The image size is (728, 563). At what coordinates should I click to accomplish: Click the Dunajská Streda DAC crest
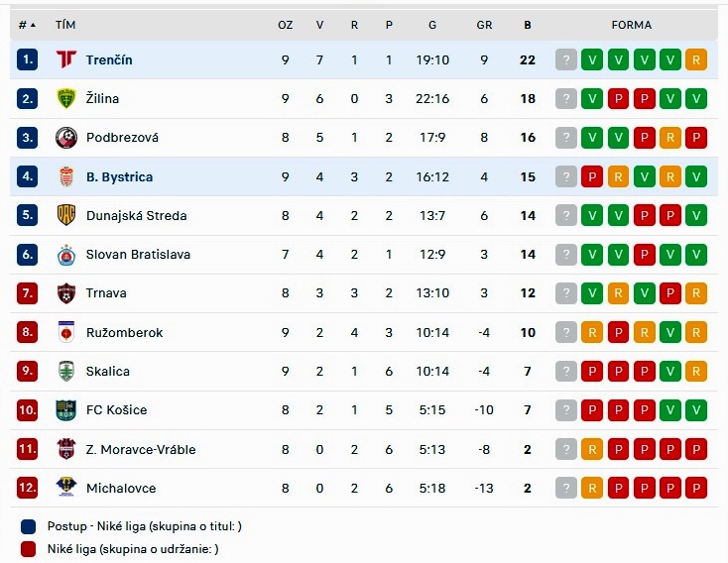[x=65, y=215]
